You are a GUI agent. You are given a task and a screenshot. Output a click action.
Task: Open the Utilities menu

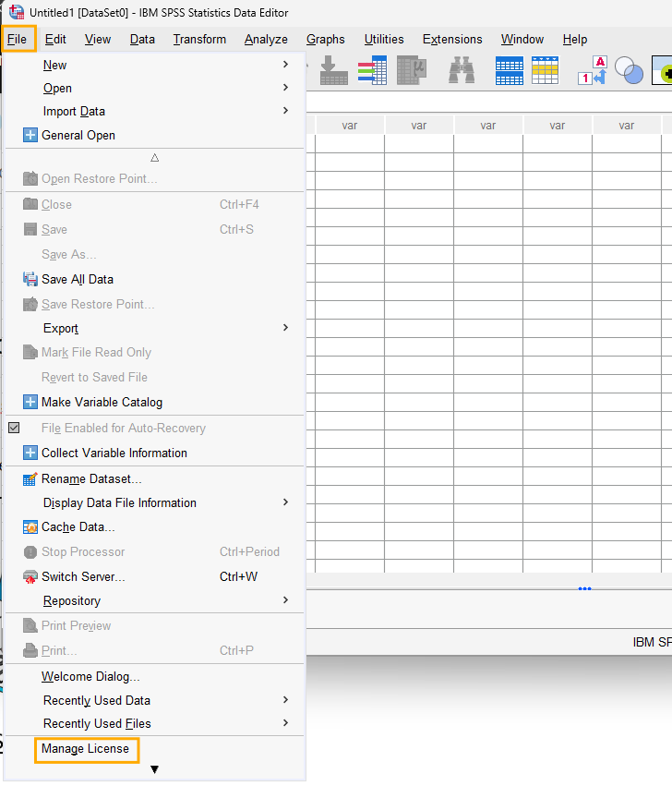pos(384,39)
